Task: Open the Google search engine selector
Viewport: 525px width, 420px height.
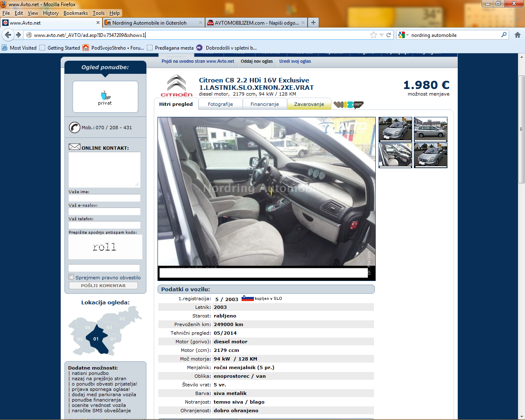Action: (403, 35)
